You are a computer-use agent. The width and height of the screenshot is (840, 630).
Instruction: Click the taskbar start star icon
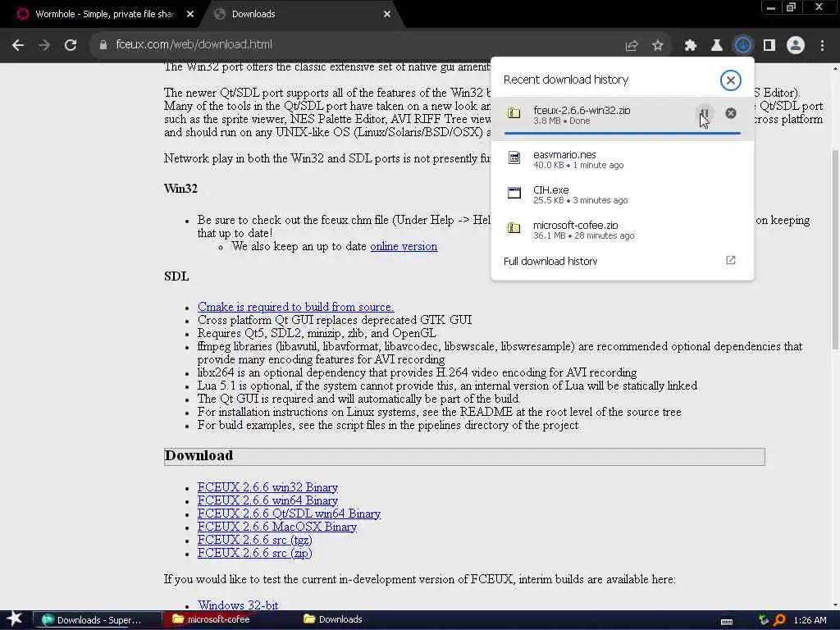click(x=15, y=620)
